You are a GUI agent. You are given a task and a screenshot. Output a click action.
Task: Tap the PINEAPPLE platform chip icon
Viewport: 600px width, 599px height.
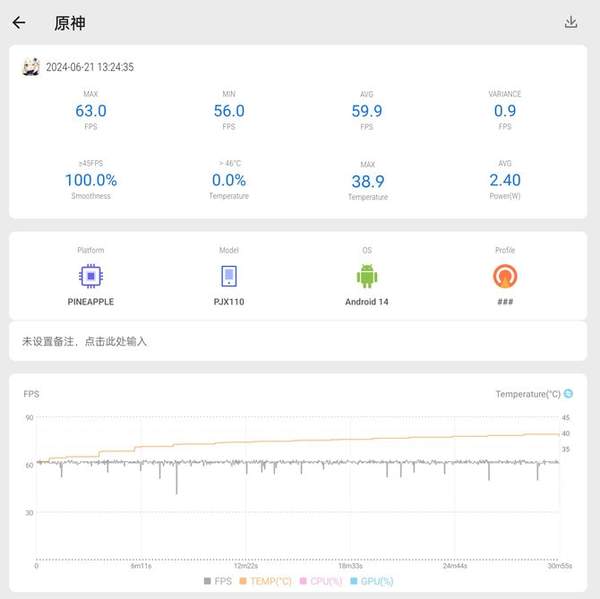tap(91, 276)
